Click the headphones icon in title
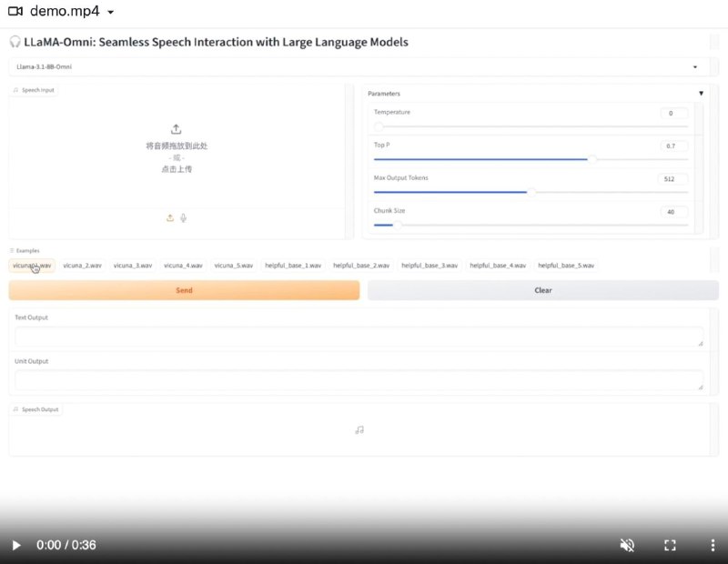Screen dimensions: 728x564 (15, 42)
